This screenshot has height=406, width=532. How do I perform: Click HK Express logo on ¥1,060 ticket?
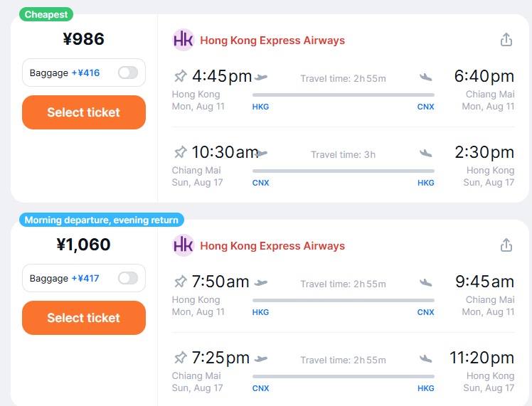tap(183, 245)
